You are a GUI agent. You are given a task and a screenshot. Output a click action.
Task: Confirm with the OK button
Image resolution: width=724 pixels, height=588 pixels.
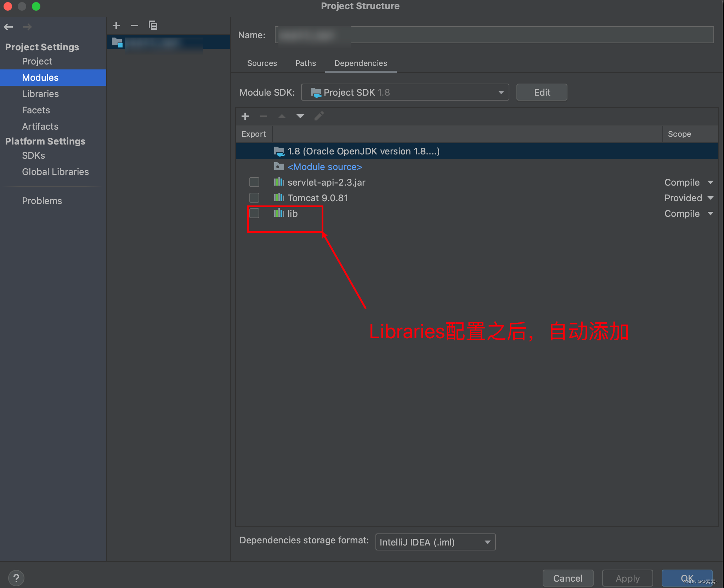[x=687, y=578]
